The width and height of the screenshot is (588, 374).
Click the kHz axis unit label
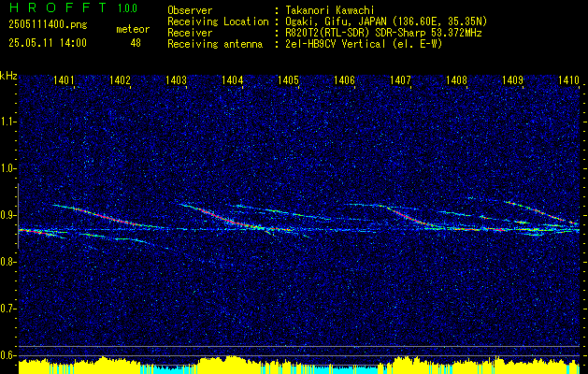click(x=8, y=76)
